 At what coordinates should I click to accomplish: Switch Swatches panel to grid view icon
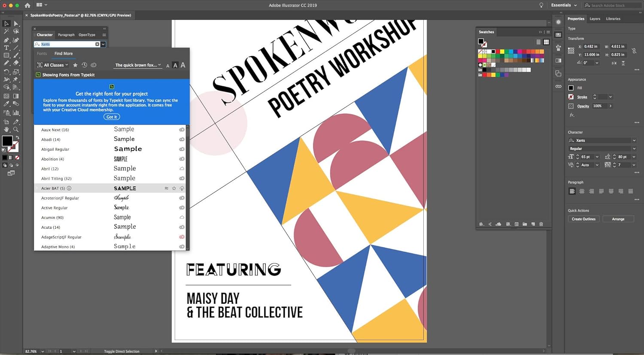coord(546,42)
